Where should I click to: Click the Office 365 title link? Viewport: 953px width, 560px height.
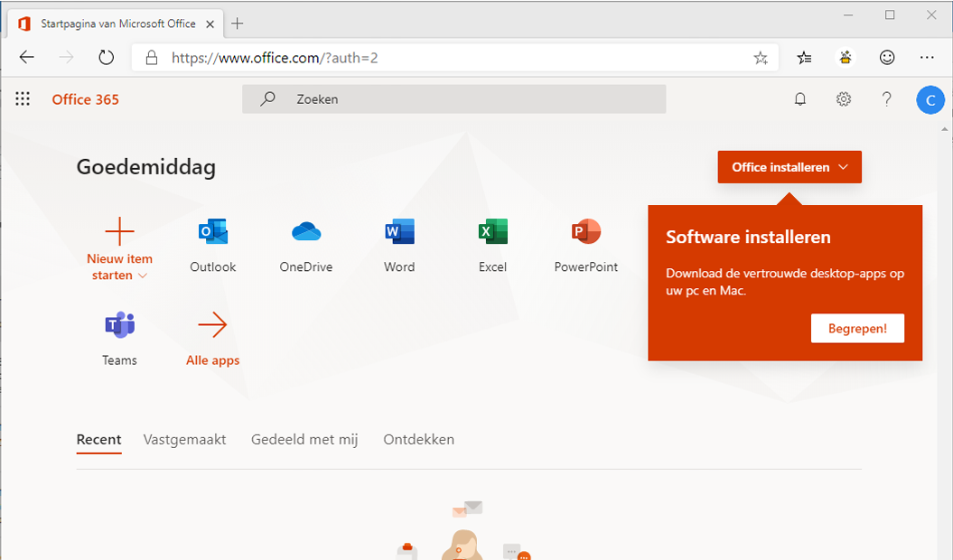86,99
